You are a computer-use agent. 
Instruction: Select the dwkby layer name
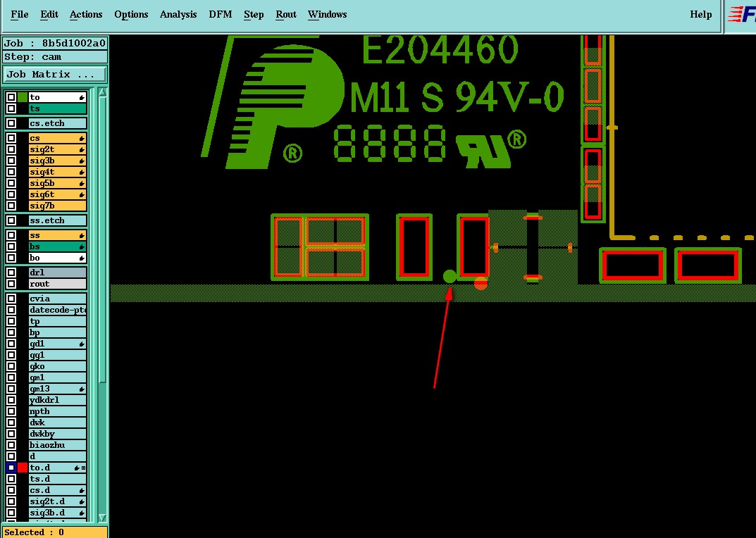click(x=57, y=434)
